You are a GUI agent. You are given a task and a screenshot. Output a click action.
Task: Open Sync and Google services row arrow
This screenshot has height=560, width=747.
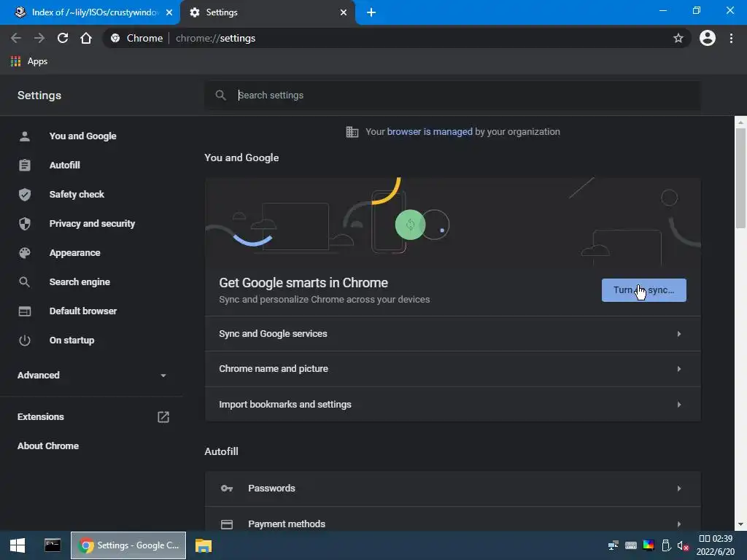point(679,334)
